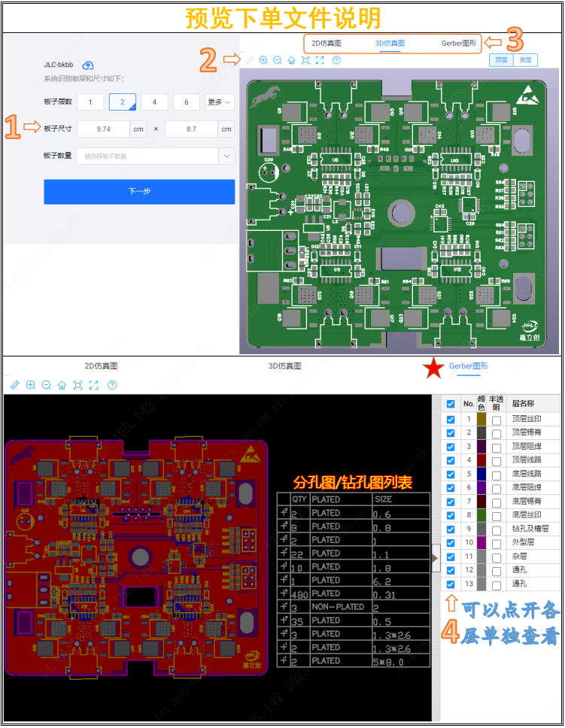Click zoom-out icon in the Gerber view toolbar
Screen dimensions: 565x728
point(46,385)
